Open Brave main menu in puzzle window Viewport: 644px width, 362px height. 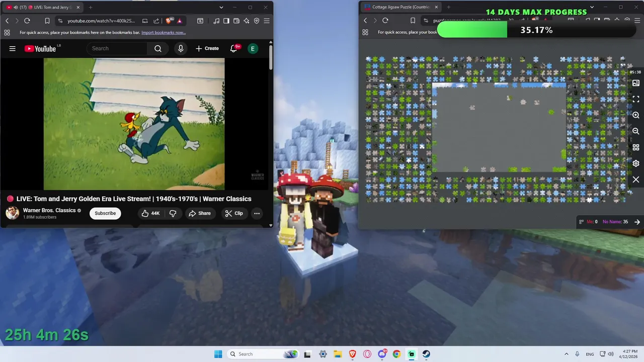(637, 21)
